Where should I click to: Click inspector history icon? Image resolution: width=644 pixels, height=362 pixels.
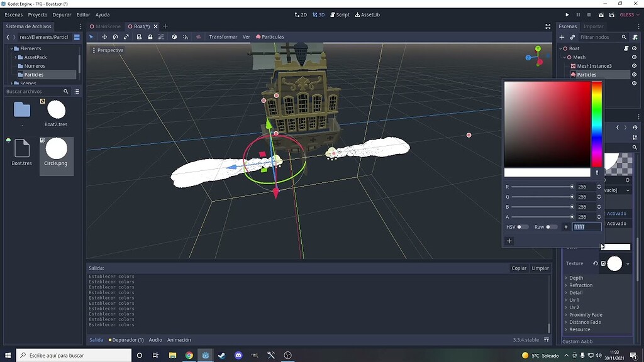point(635,128)
